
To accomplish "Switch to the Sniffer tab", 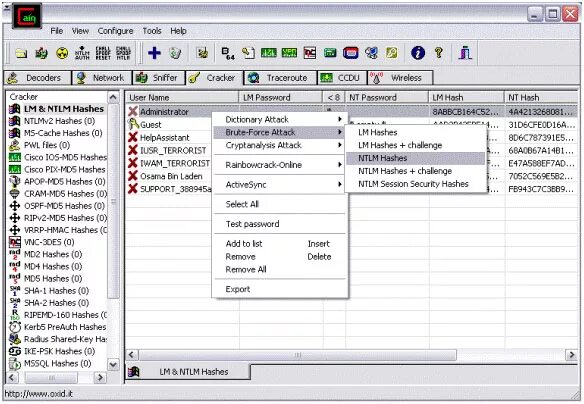I will click(158, 78).
